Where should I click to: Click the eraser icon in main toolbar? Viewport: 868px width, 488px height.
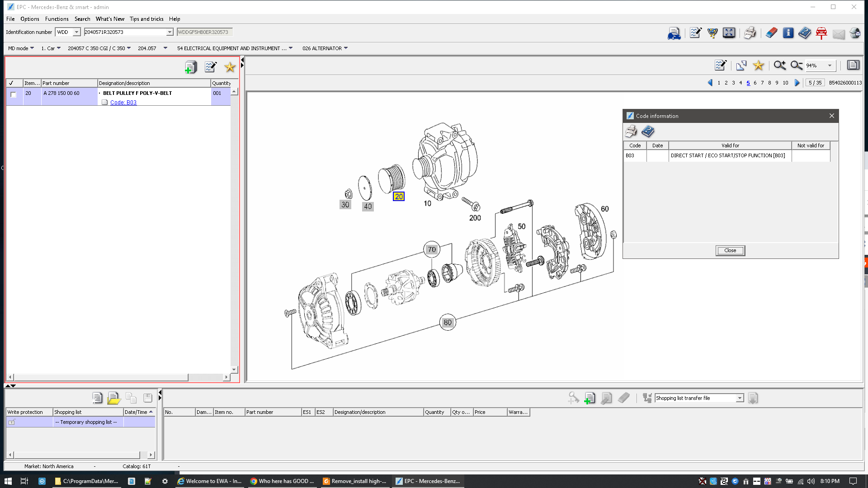[x=771, y=33]
